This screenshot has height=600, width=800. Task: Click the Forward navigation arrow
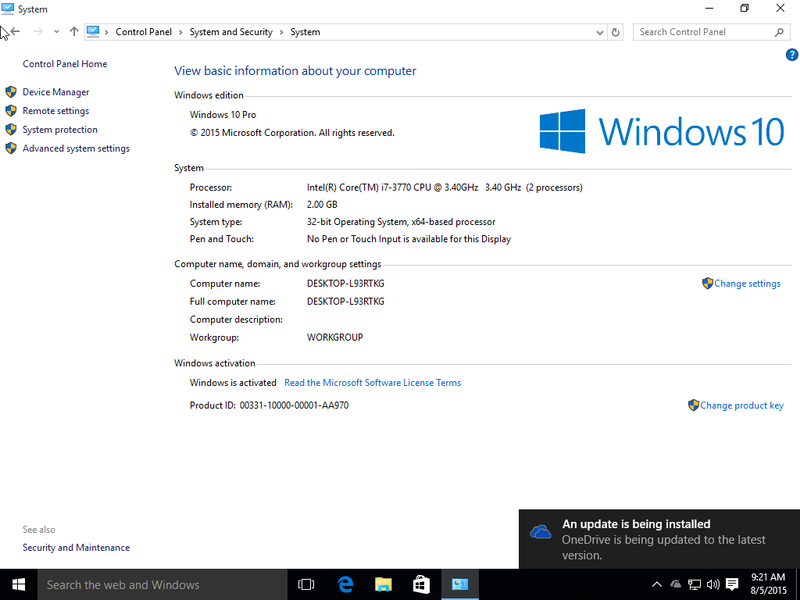38,32
